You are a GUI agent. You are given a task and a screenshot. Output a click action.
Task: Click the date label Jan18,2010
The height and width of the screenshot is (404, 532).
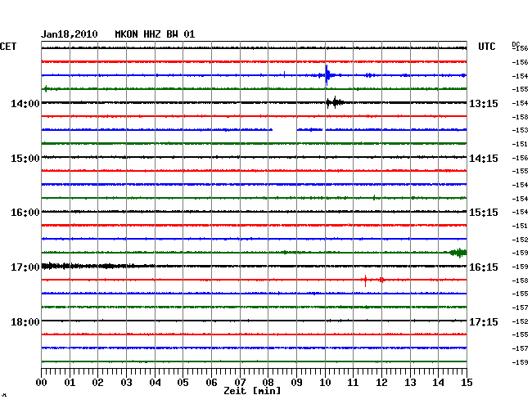coord(70,34)
